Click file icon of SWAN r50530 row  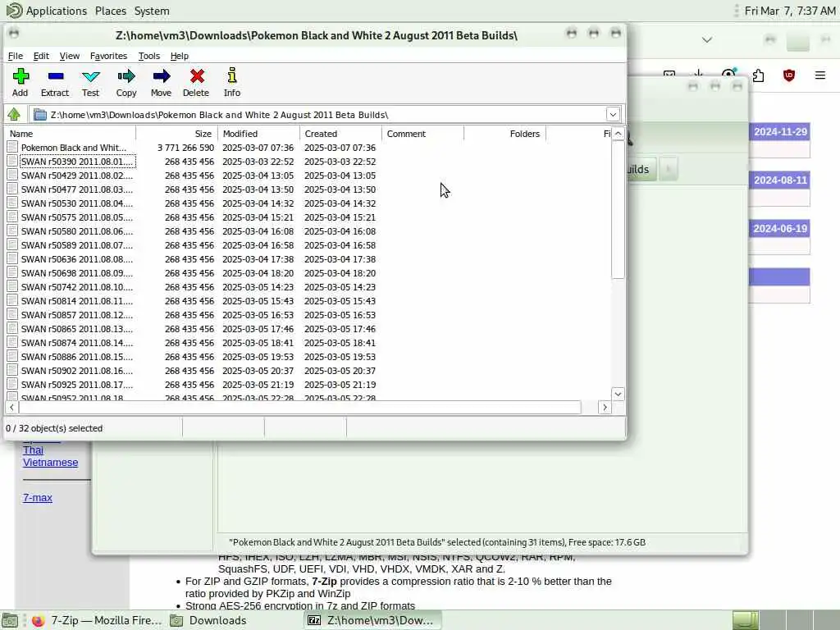12,203
